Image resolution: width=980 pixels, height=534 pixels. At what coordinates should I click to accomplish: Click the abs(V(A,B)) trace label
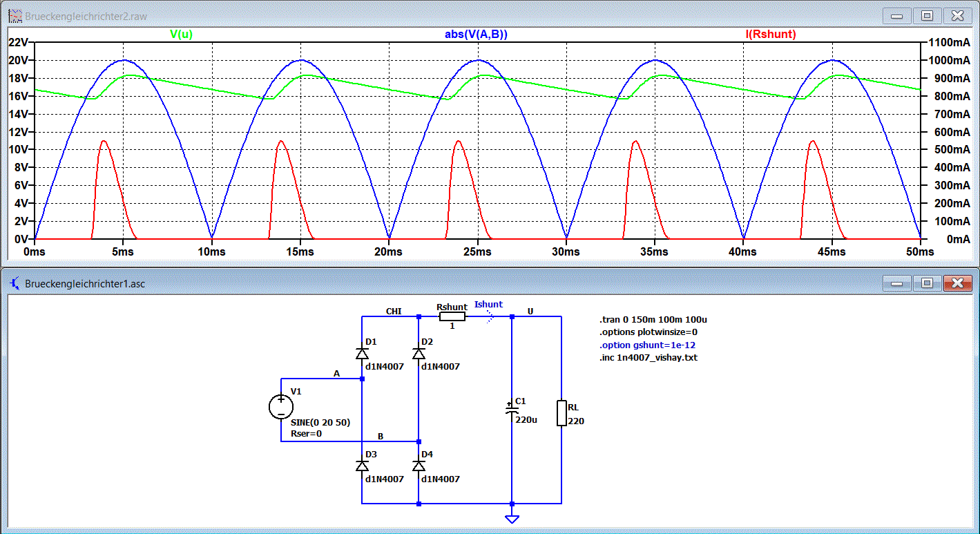coord(477,35)
